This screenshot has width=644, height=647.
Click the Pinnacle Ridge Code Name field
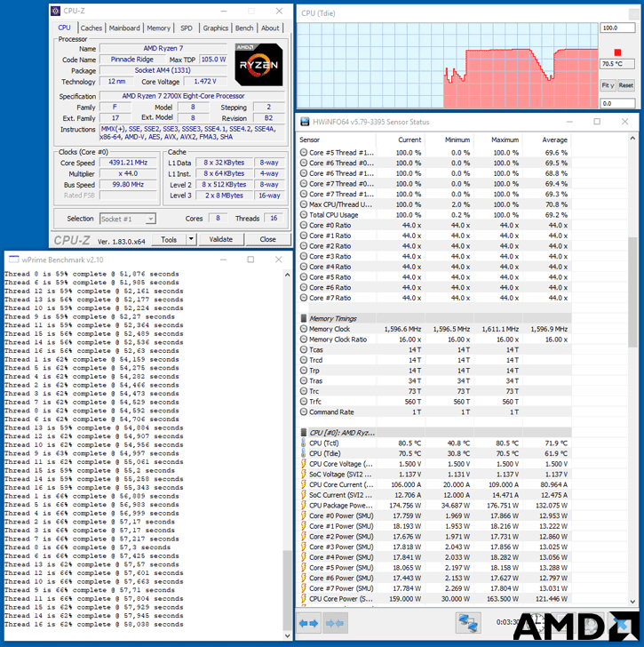point(132,60)
